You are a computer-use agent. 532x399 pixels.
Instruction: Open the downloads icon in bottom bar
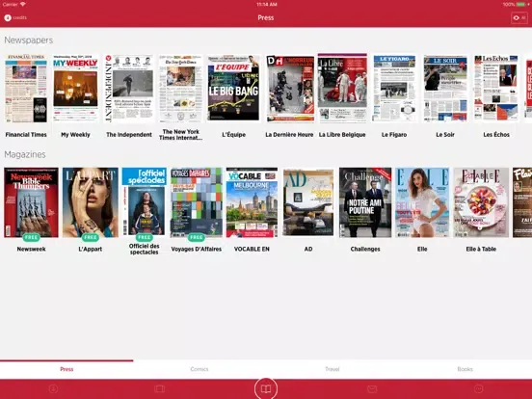coord(53,388)
